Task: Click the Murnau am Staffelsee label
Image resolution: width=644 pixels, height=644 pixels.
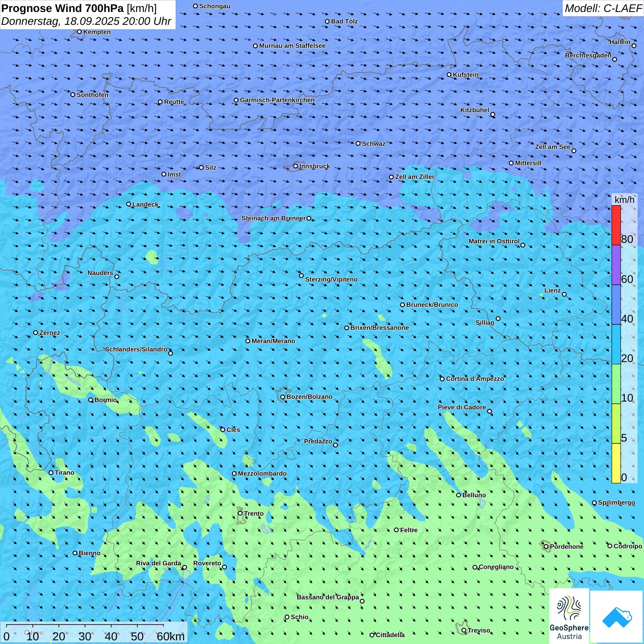Action: (x=293, y=46)
